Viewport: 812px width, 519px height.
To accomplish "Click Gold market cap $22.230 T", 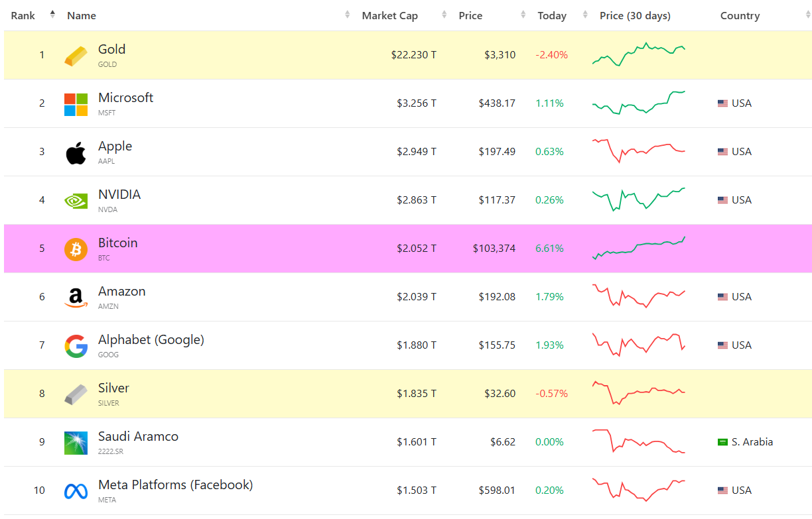I will point(414,55).
